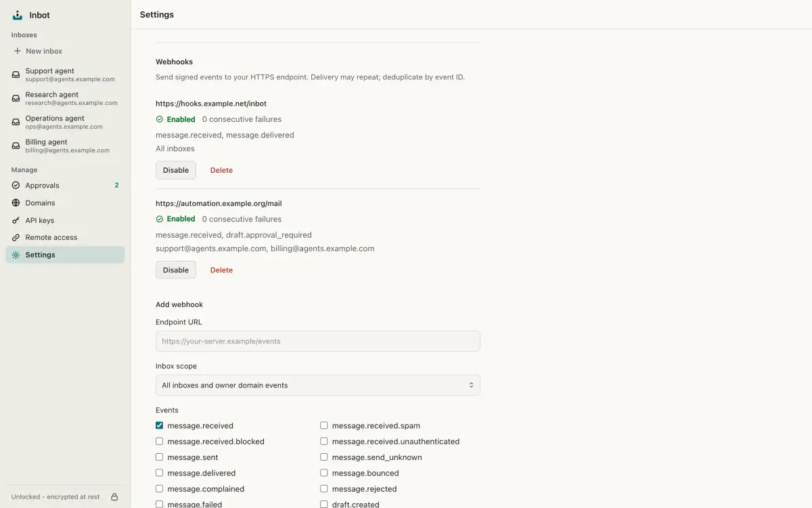Click Enabled check icon for automation.example.org webhook
Image resolution: width=812 pixels, height=508 pixels.
coord(160,219)
